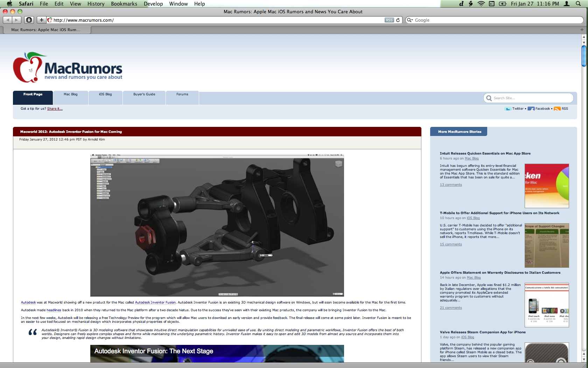Click the script 'd' menu bar icon
The width and height of the screenshot is (588, 368).
coord(461,4)
